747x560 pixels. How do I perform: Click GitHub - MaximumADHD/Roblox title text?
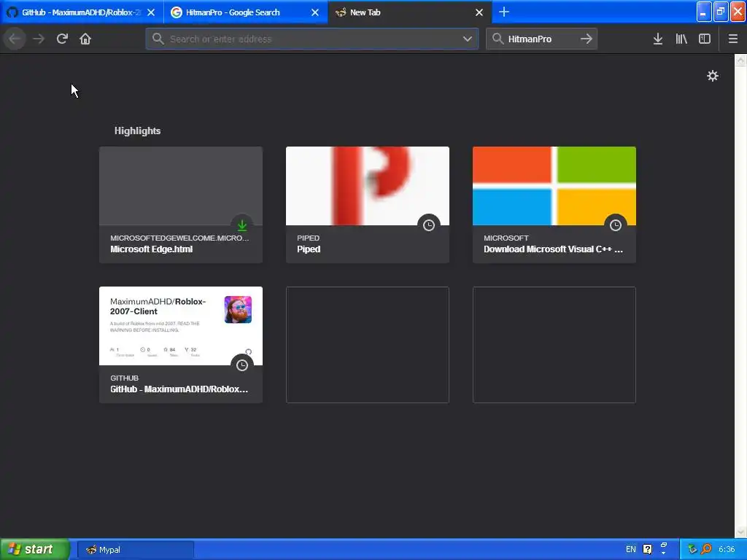[179, 389]
